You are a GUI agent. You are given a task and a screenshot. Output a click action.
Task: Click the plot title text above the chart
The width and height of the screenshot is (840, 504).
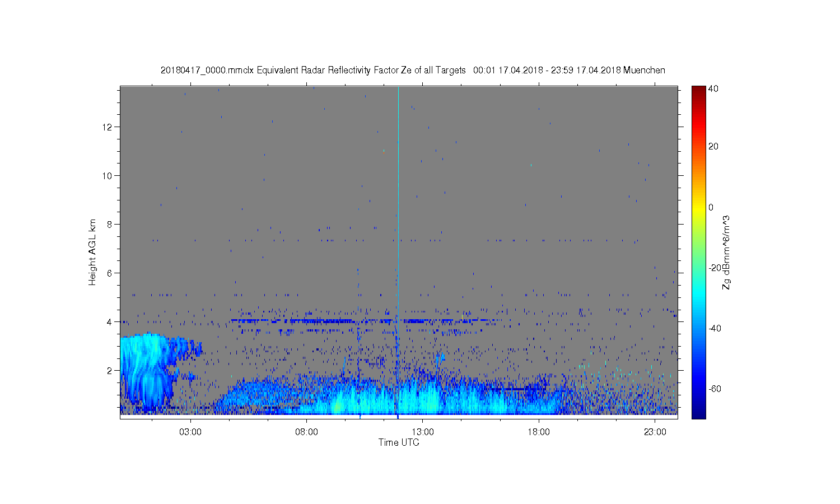413,71
